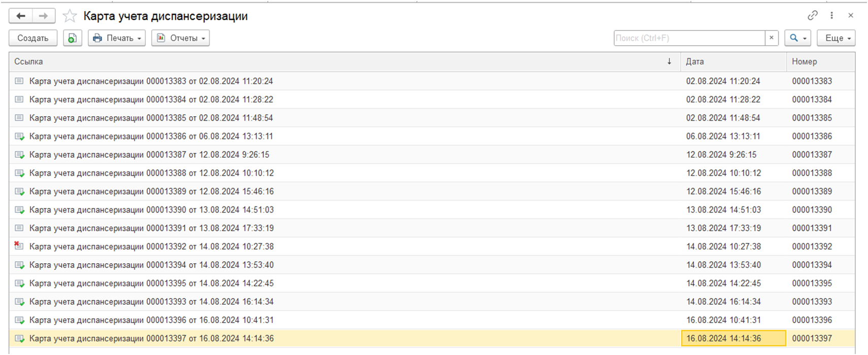Clear the search field with X
Screen dimensions: 868x355
[x=772, y=38]
